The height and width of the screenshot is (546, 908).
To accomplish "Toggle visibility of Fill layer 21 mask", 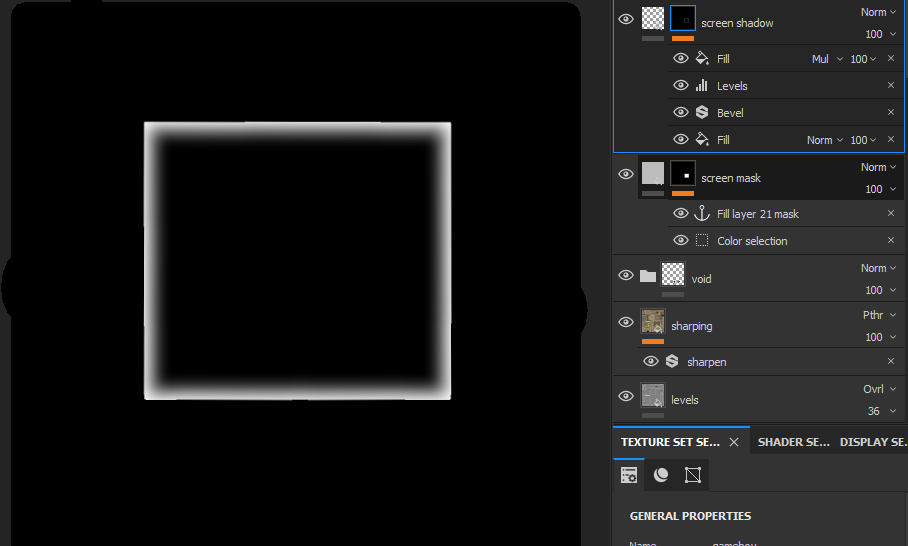I will [680, 214].
